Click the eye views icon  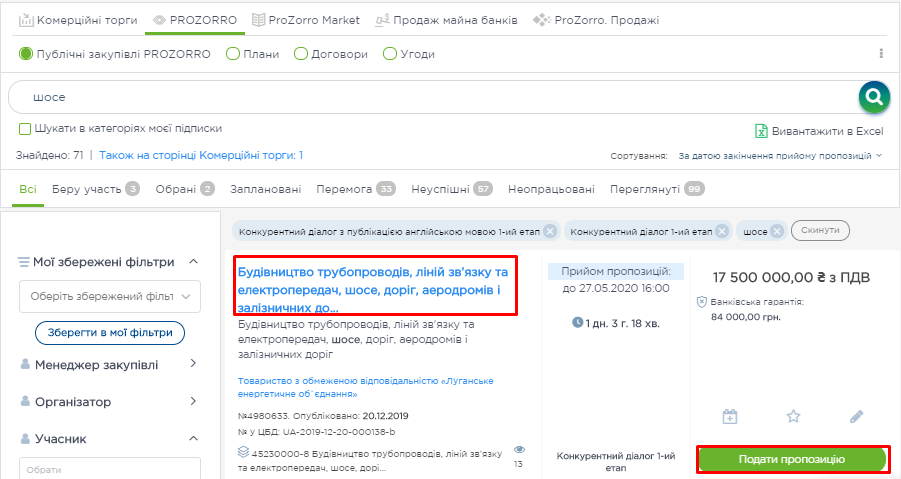pos(519,450)
